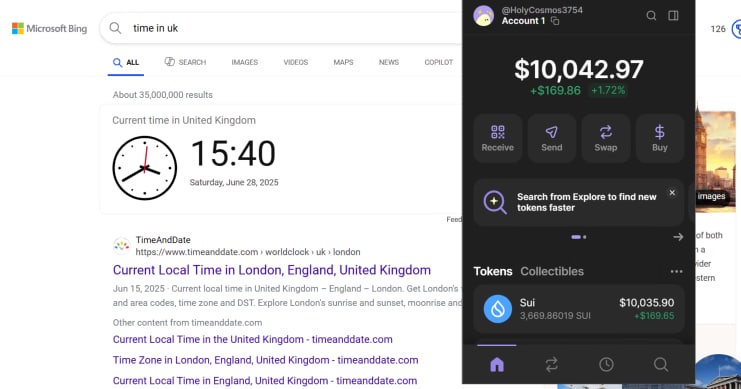Open Time Zone in London link
Screen dimensions: 741x389
[x=265, y=360]
